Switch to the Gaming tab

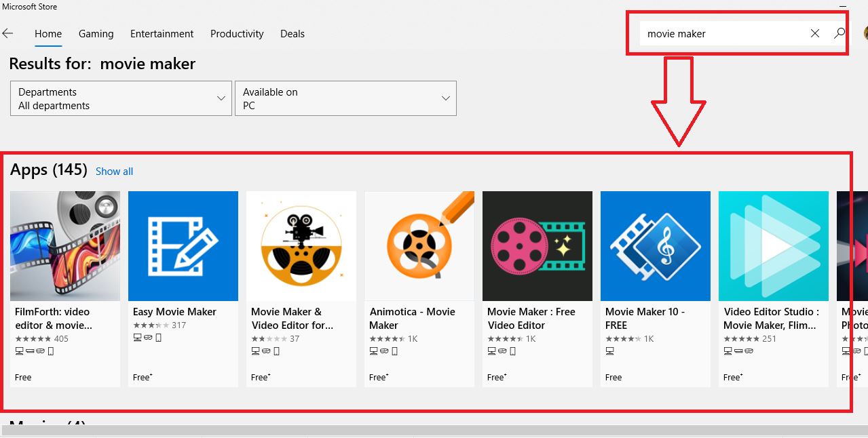tap(96, 34)
